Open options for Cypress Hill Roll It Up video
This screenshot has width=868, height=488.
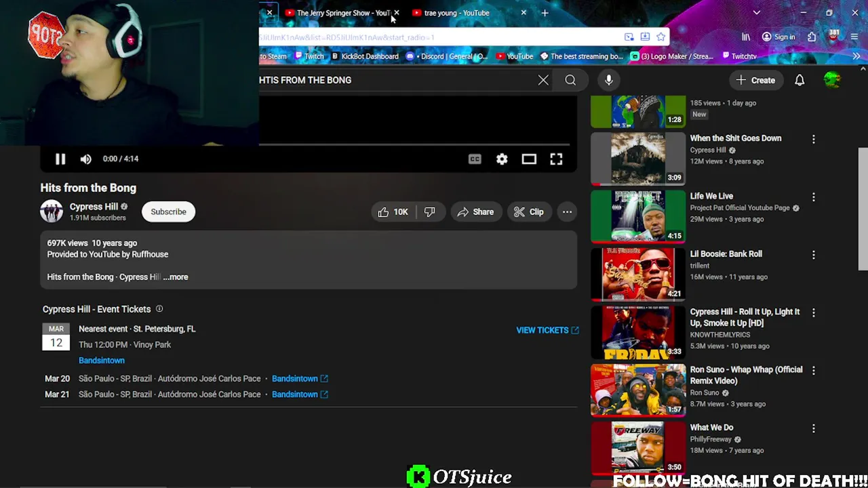point(813,313)
